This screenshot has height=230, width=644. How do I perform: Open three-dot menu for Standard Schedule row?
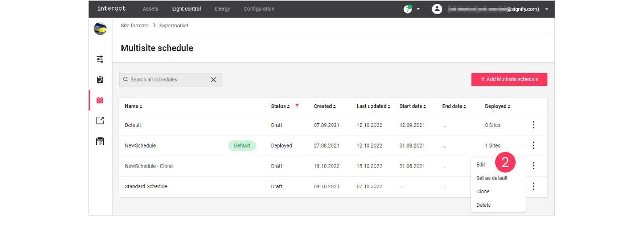(533, 186)
